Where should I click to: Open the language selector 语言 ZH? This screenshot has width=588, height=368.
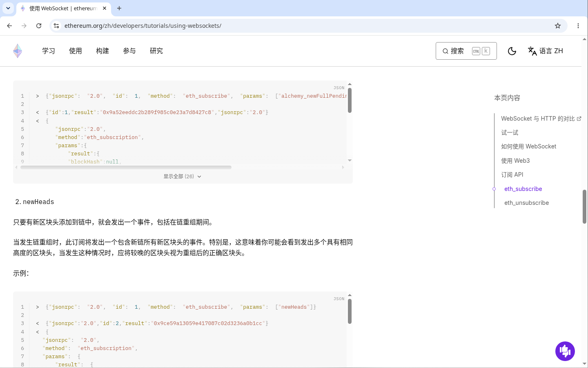click(546, 51)
